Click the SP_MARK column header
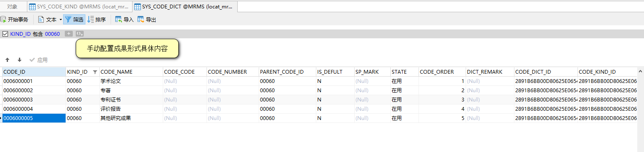Image resolution: width=644 pixels, height=152 pixels. tap(372, 72)
